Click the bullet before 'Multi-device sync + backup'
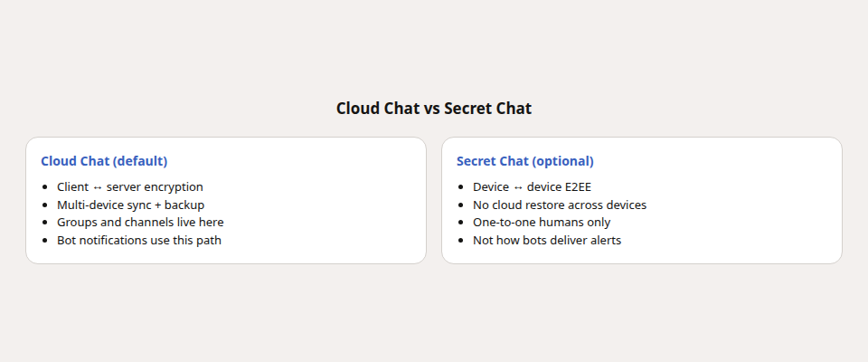 (45, 205)
